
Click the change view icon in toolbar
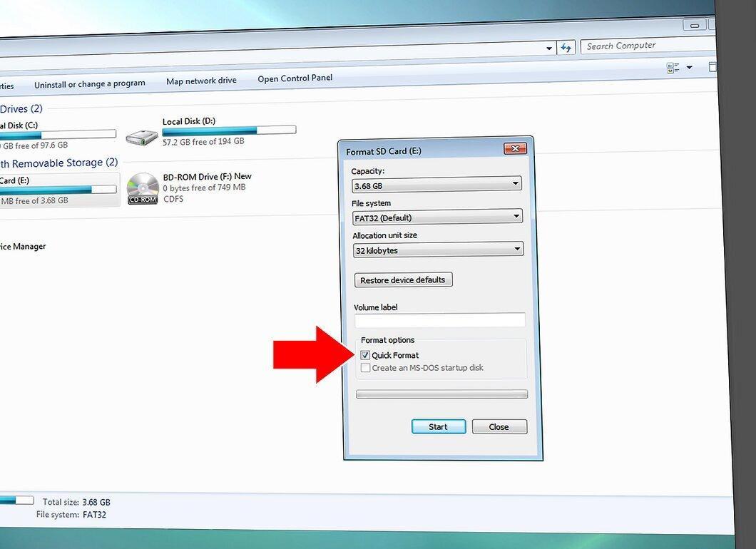(673, 68)
